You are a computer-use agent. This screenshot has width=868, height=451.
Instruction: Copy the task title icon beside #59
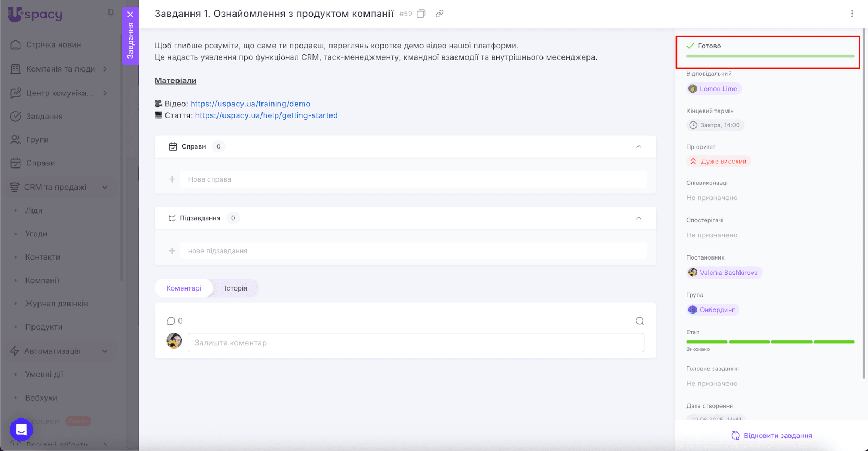tap(421, 14)
